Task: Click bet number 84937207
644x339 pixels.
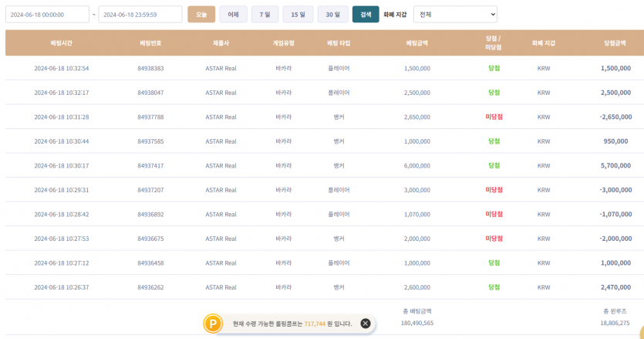Action: [150, 190]
